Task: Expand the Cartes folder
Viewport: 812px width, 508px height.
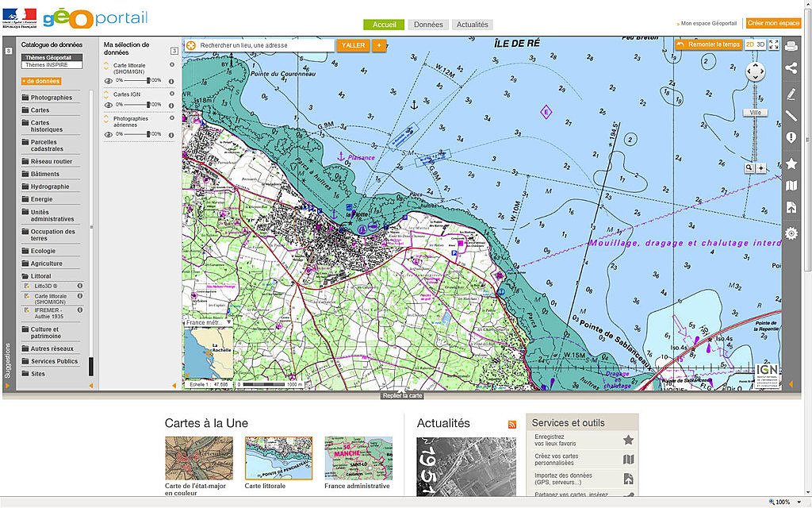Action: (51, 110)
